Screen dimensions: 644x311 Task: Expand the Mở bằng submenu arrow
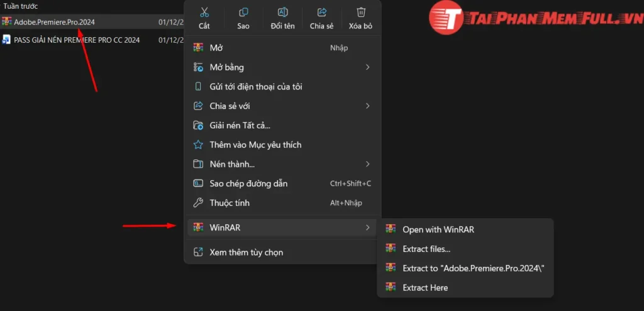(x=367, y=67)
